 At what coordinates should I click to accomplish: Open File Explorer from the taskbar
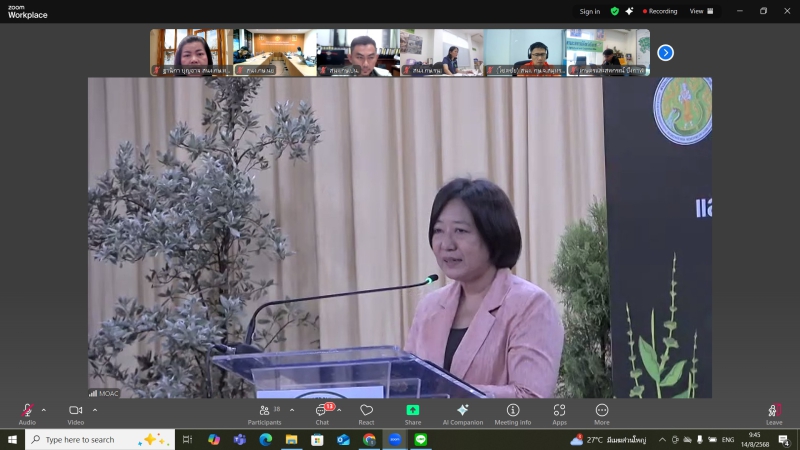(291, 439)
